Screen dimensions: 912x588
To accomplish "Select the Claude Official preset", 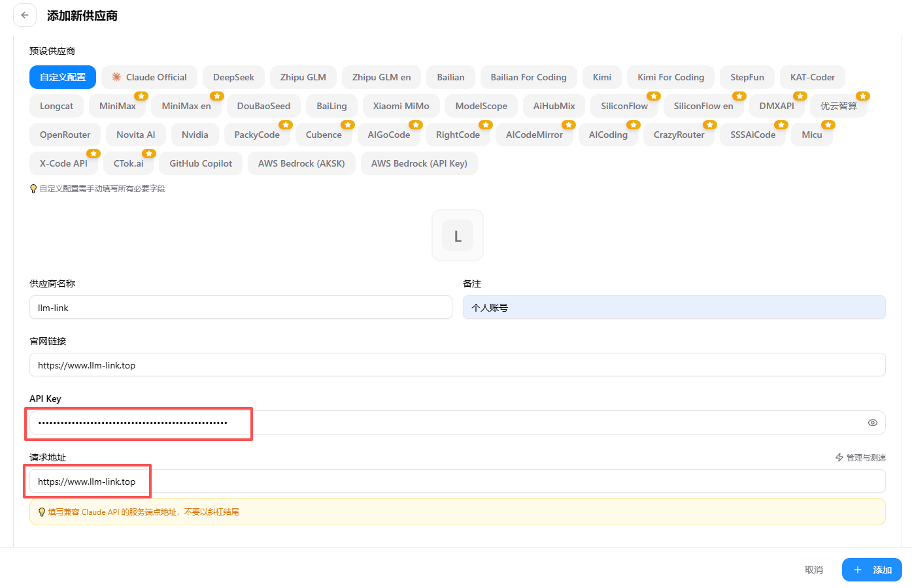I will [x=149, y=77].
